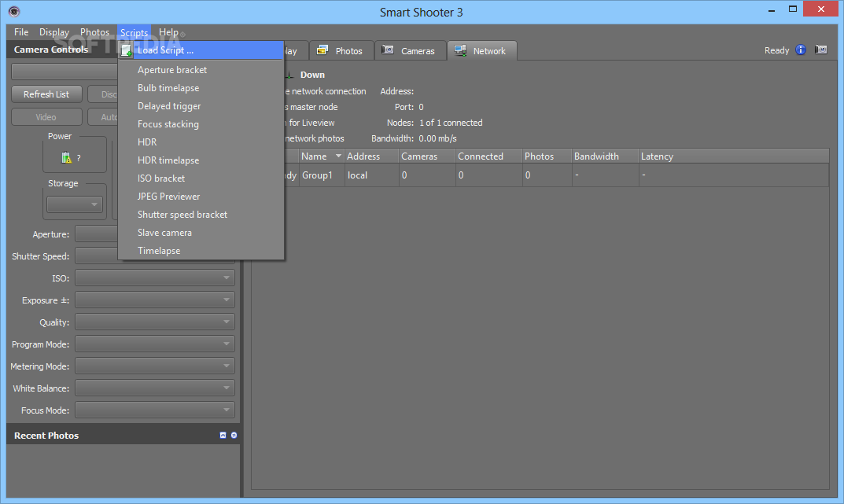Choose the Focus stacking script
Viewport: 844px width, 504px height.
tap(201, 124)
